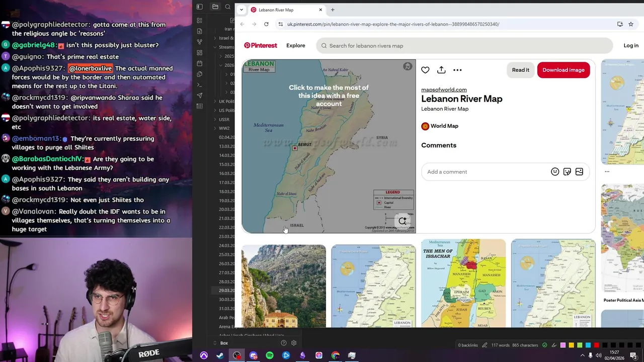The width and height of the screenshot is (644, 362).
Task: Open Spotify from taskbar
Action: pos(270,356)
